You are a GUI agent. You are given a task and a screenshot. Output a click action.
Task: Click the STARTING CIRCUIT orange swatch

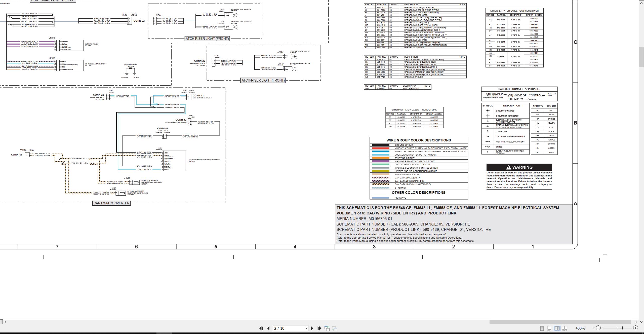point(381,158)
